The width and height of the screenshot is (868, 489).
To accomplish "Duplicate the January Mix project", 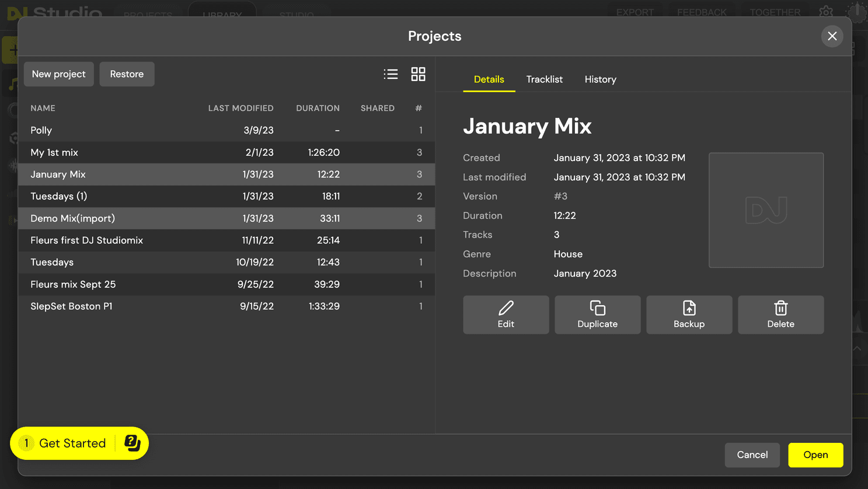I will coord(597,315).
